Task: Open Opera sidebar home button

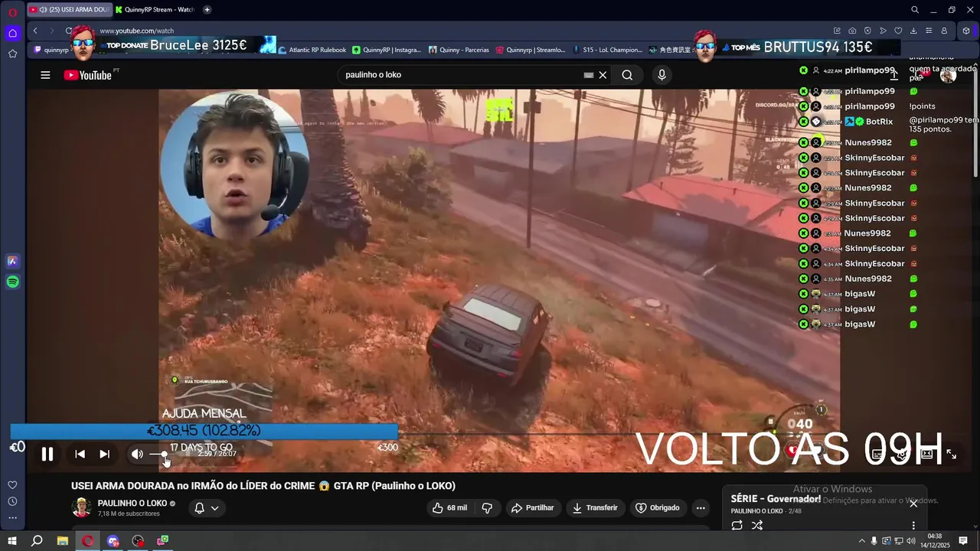Action: [x=12, y=33]
